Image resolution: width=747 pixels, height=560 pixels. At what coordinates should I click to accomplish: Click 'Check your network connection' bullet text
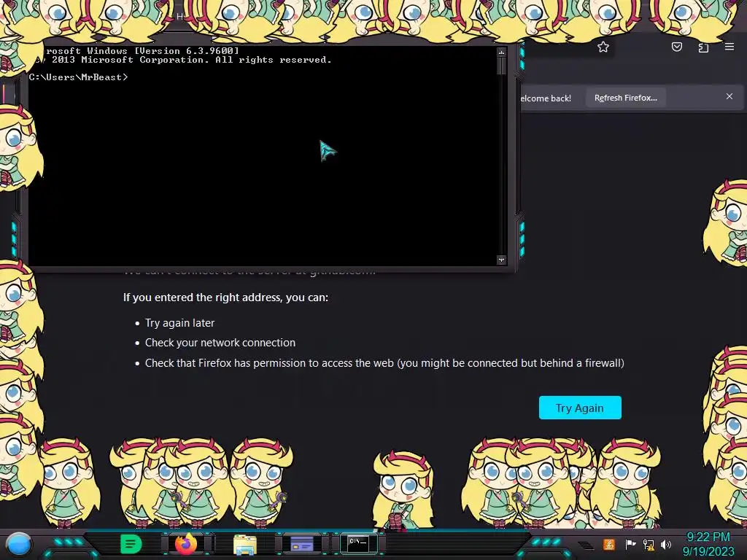(220, 343)
